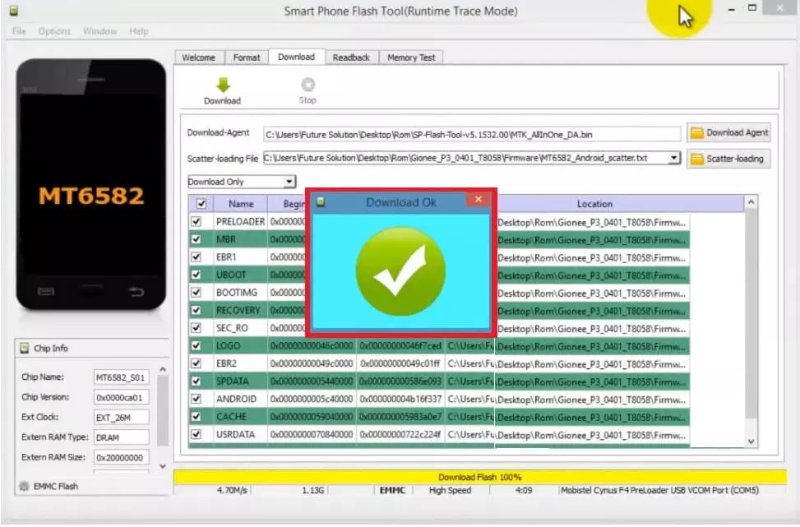
Task: Click the phone's back key icon
Action: click(136, 292)
